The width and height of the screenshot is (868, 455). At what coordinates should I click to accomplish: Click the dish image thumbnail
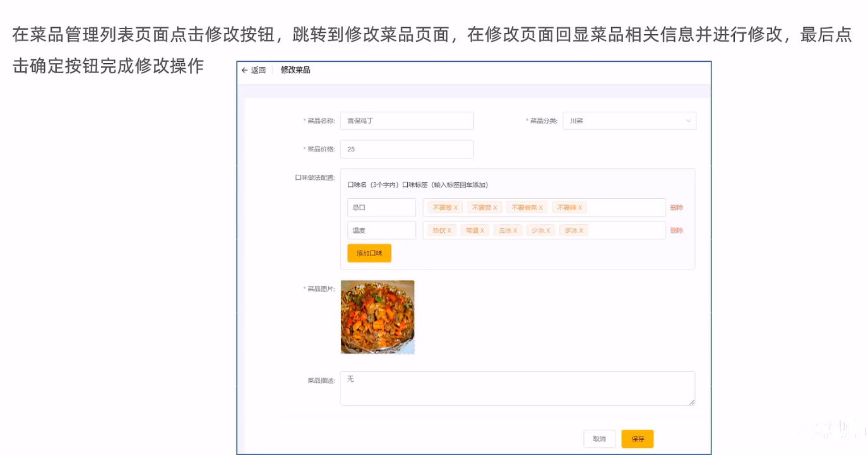tap(378, 317)
